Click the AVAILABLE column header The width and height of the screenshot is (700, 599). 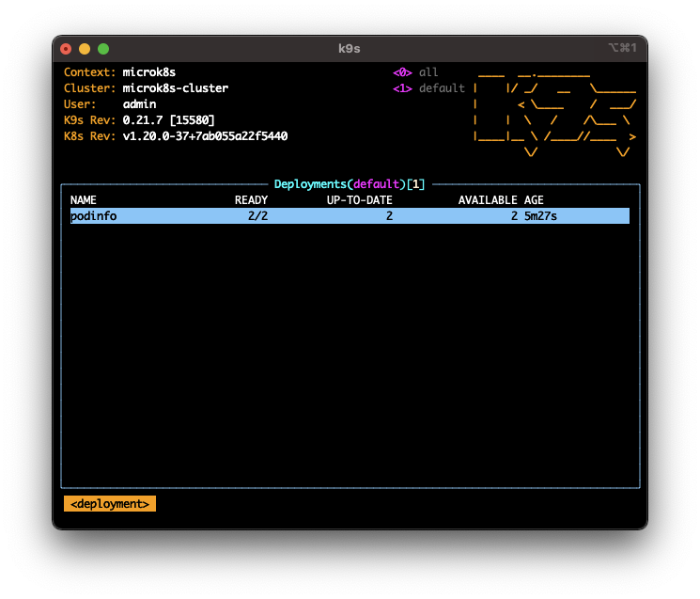pyautogui.click(x=488, y=200)
